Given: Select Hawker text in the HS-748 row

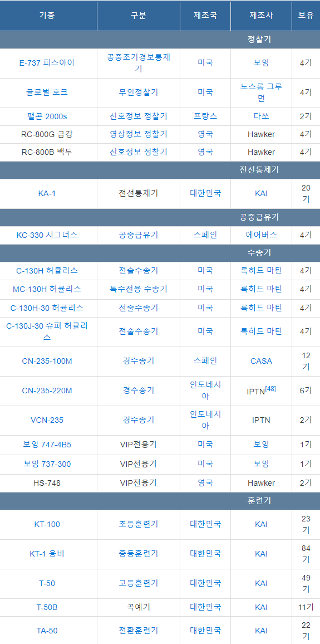Looking at the screenshot, I should (x=262, y=483).
